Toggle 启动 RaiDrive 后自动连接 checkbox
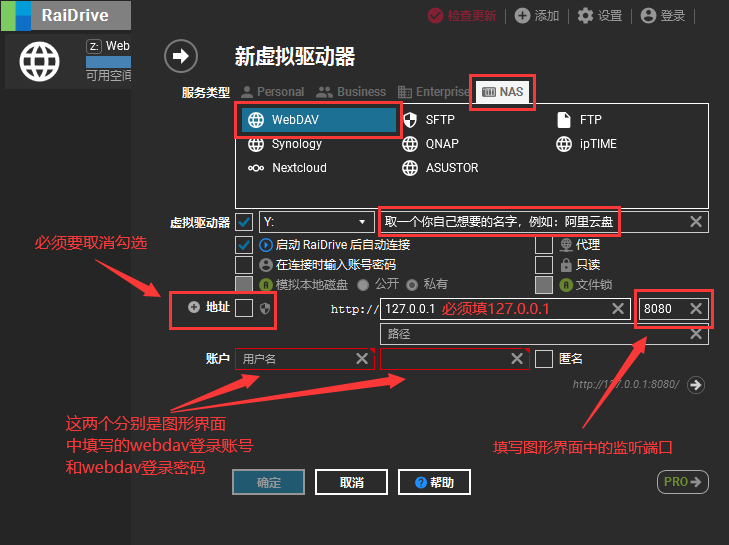729x545 pixels. [x=244, y=245]
